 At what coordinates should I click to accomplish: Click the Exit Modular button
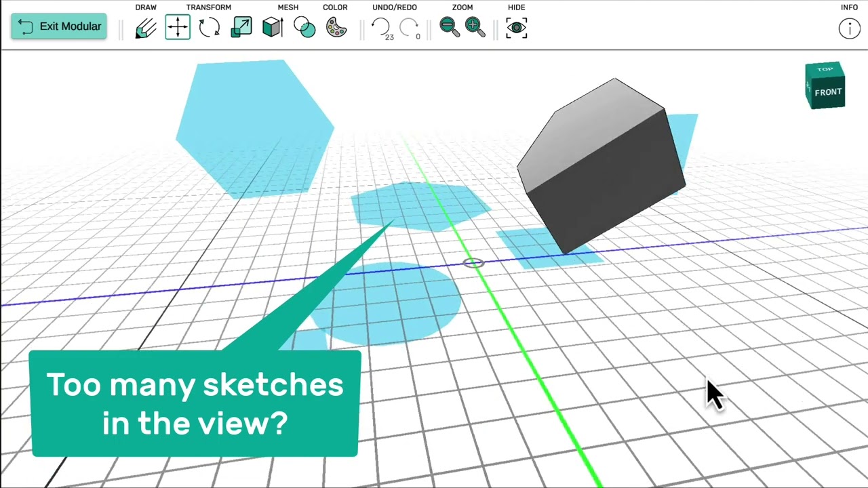59,26
